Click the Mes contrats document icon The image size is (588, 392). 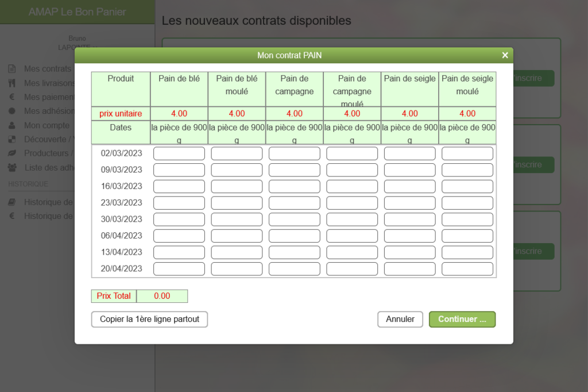(x=11, y=69)
